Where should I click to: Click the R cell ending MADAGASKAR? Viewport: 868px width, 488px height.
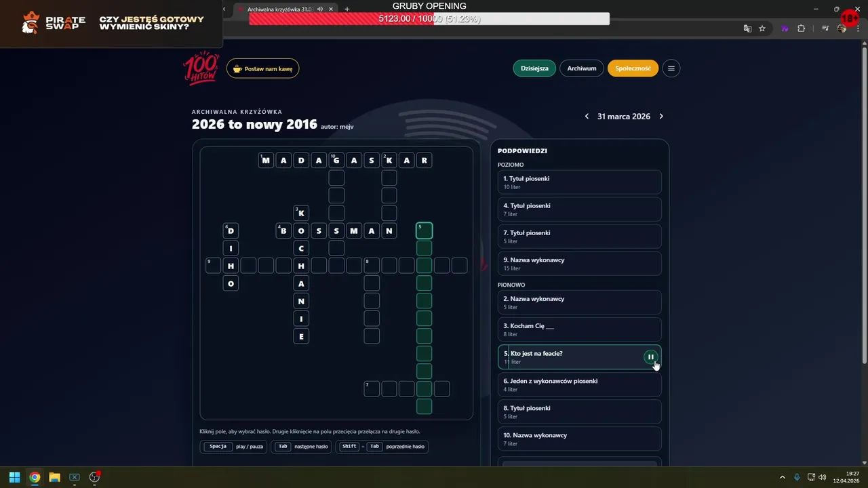point(424,160)
